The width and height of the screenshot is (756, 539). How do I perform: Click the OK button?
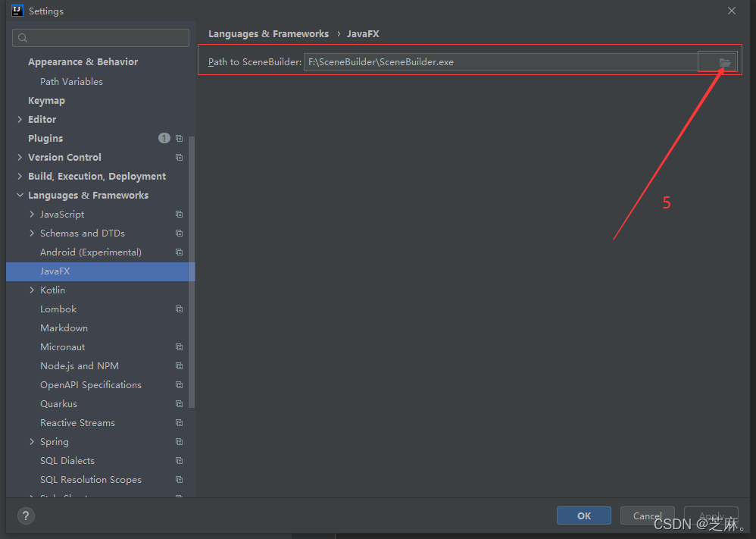584,515
